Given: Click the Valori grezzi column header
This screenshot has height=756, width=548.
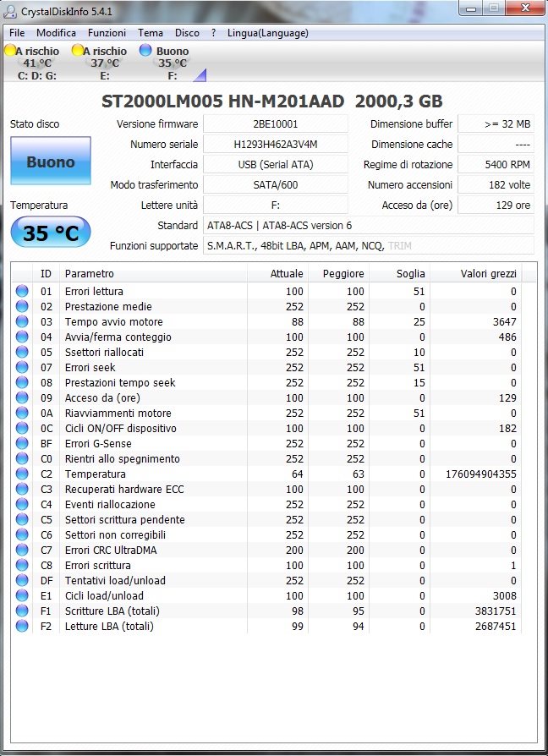Looking at the screenshot, I should (x=476, y=273).
